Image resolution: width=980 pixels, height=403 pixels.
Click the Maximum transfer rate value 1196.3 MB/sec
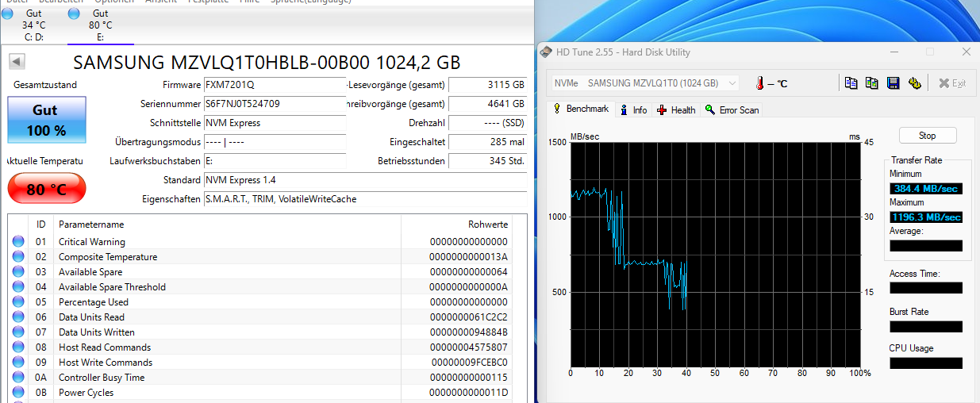[x=926, y=217]
